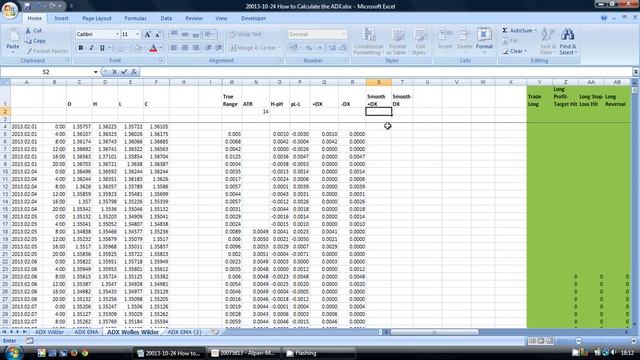Open the AutoSum dropdown arrow
The height and width of the screenshot is (360, 640).
[x=536, y=31]
